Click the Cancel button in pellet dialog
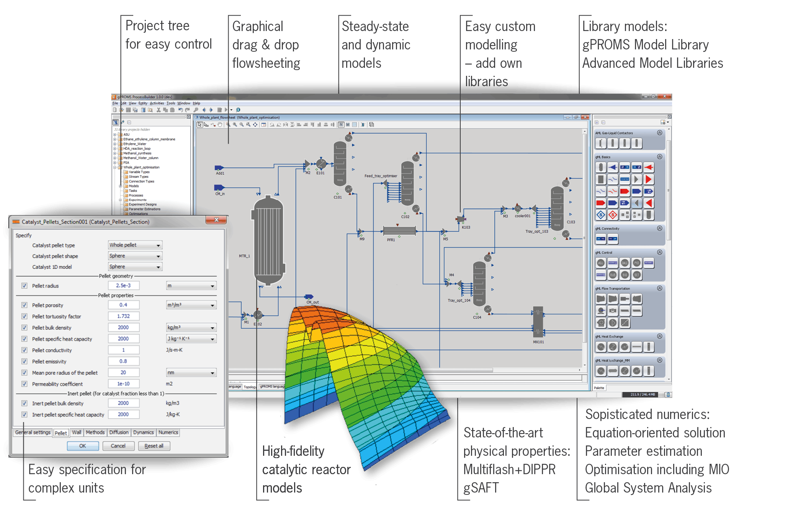The height and width of the screenshot is (532, 798). point(118,446)
